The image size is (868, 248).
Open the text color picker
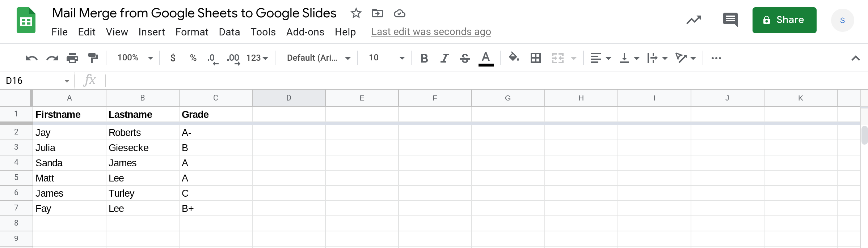click(x=486, y=59)
